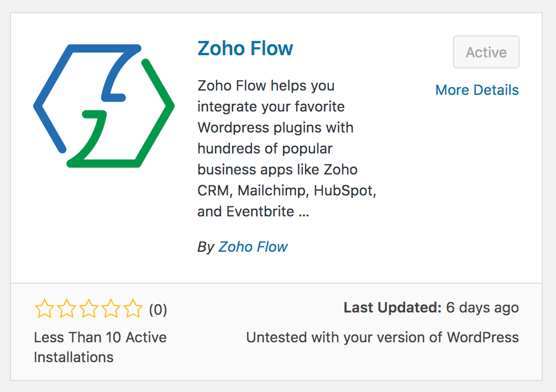Visit the author link Zoho Flow
The width and height of the screenshot is (556, 392).
coord(253,247)
